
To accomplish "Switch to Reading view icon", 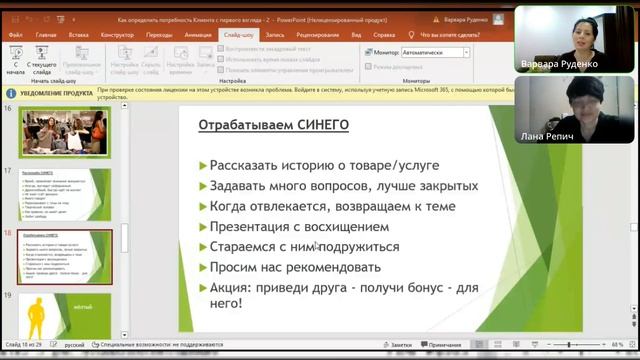I will (516, 345).
